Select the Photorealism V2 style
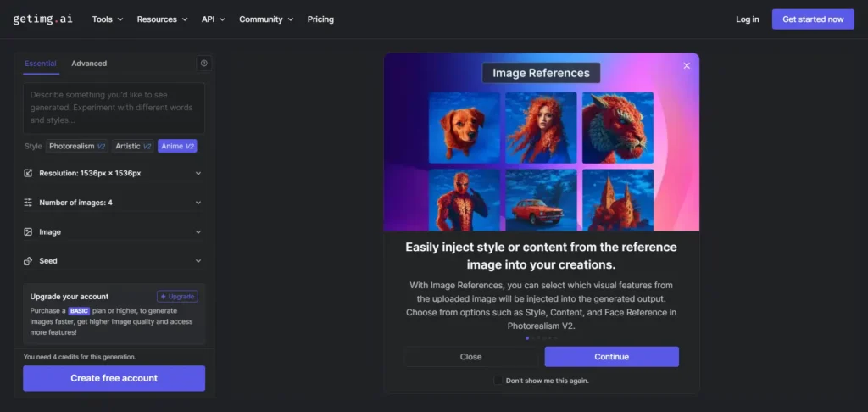 point(76,146)
